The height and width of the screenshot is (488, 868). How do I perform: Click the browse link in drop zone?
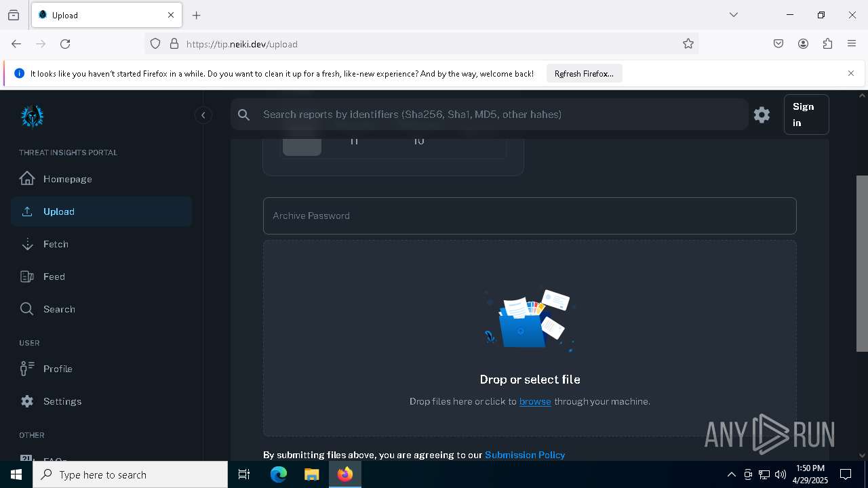tap(535, 401)
